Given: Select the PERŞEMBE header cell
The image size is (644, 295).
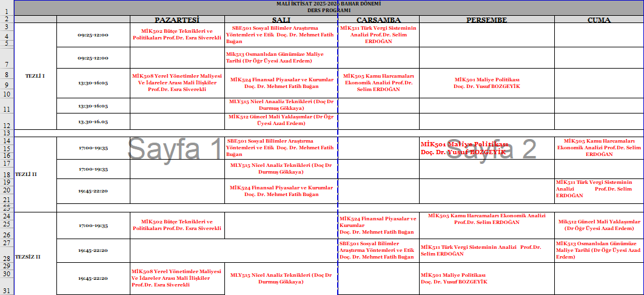Looking at the screenshot, I should [486, 19].
